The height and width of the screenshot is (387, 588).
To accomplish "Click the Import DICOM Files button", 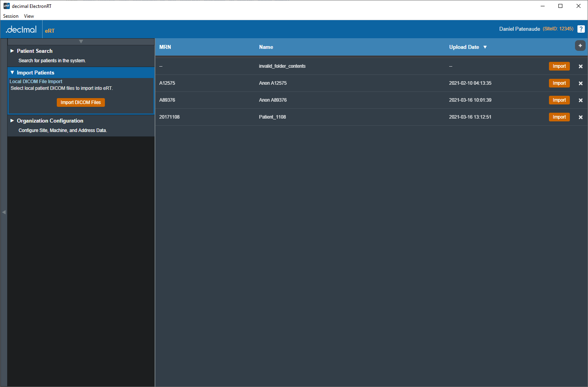I will point(81,102).
